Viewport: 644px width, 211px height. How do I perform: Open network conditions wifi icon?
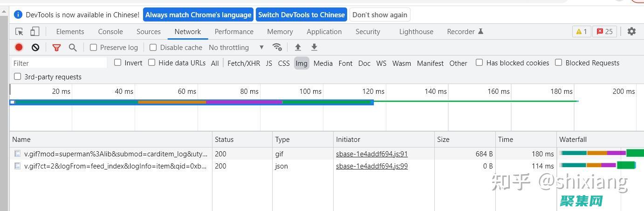pyautogui.click(x=277, y=47)
